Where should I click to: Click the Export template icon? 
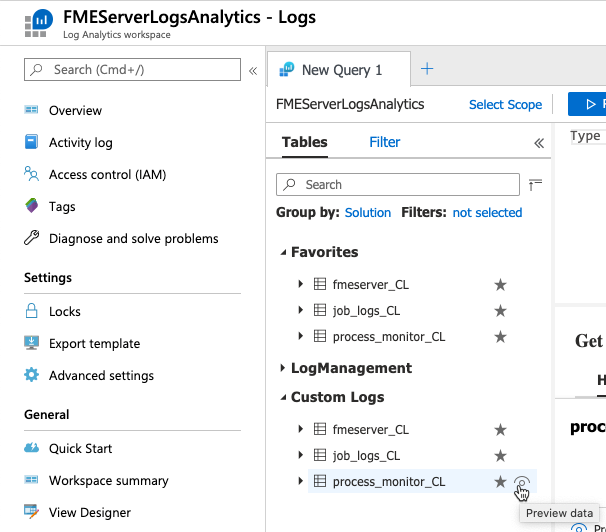point(31,343)
